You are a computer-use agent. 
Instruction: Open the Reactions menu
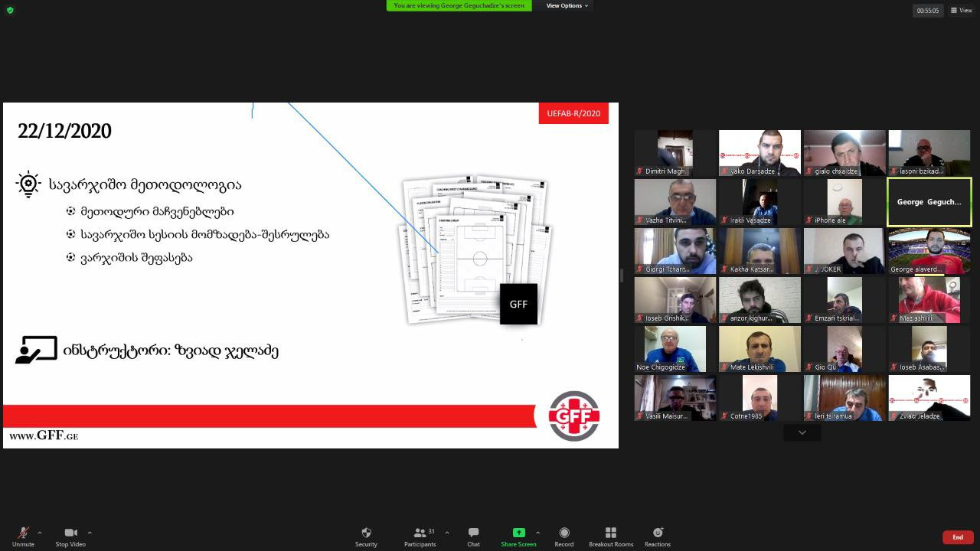[x=657, y=533]
